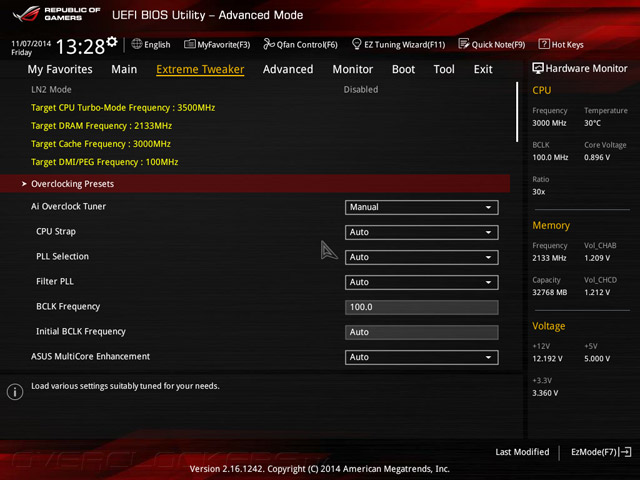Click the CPU temperature 30°C value

click(592, 123)
